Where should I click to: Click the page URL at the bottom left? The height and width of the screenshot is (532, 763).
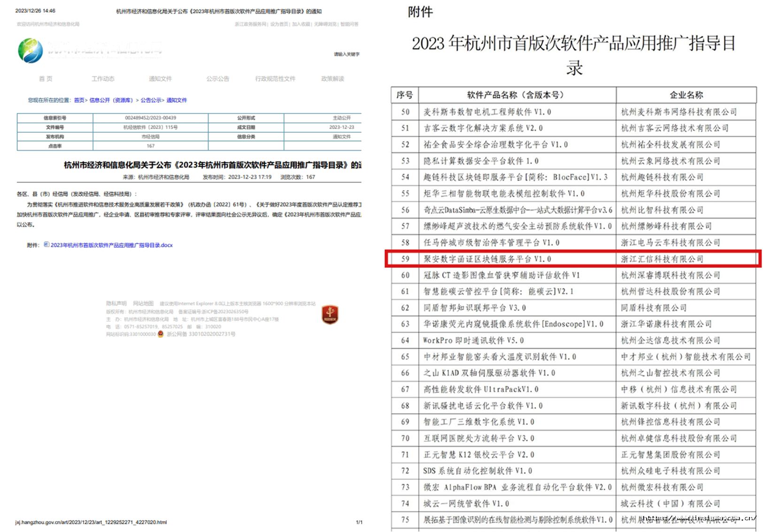(91, 522)
